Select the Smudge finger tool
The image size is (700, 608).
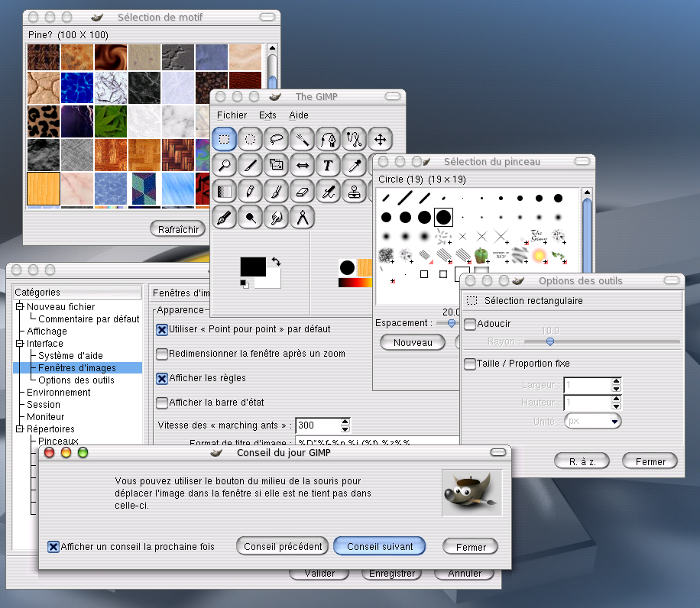point(276,217)
